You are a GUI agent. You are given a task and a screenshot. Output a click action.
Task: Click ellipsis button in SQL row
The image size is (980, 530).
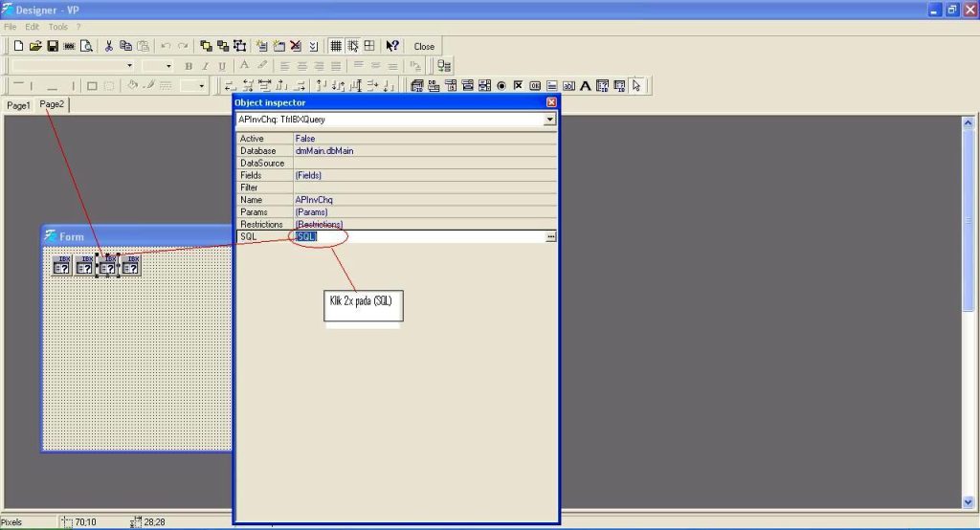[x=550, y=237]
